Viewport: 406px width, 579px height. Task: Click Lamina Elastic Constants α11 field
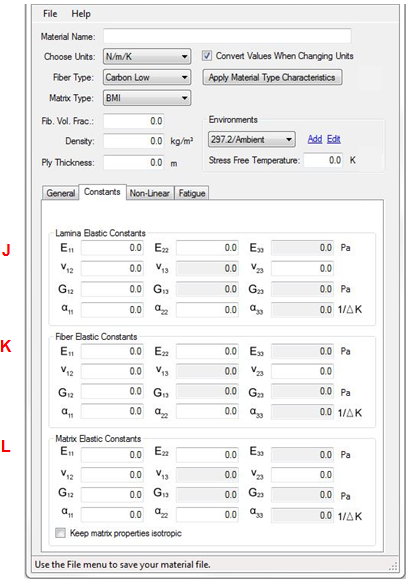point(112,310)
